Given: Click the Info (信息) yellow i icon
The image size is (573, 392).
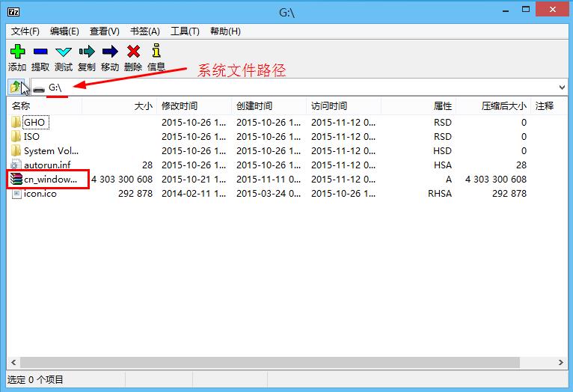Looking at the screenshot, I should click(x=156, y=51).
